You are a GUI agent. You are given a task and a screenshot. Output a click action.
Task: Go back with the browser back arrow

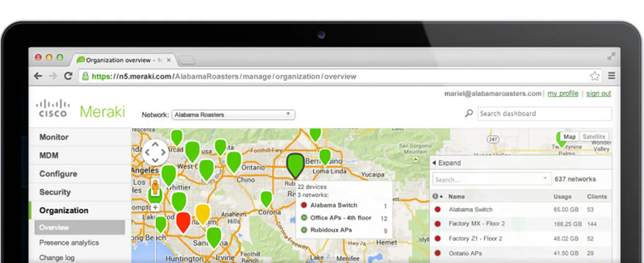coord(38,76)
